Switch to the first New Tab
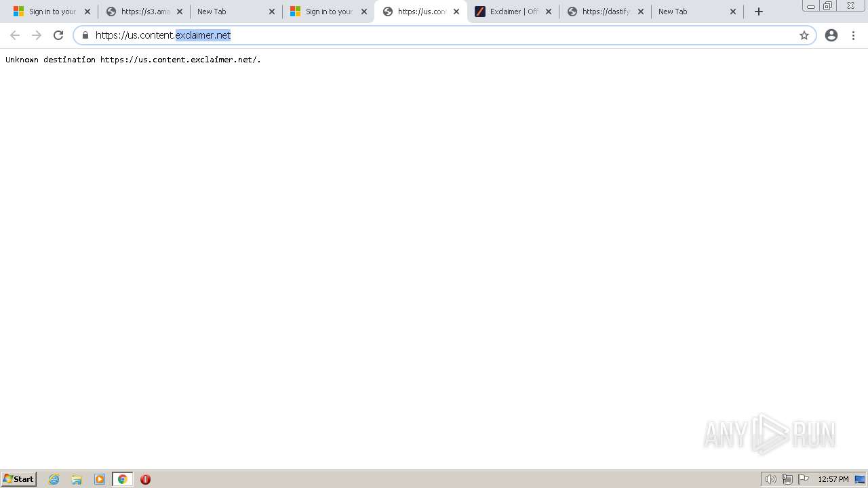 236,12
